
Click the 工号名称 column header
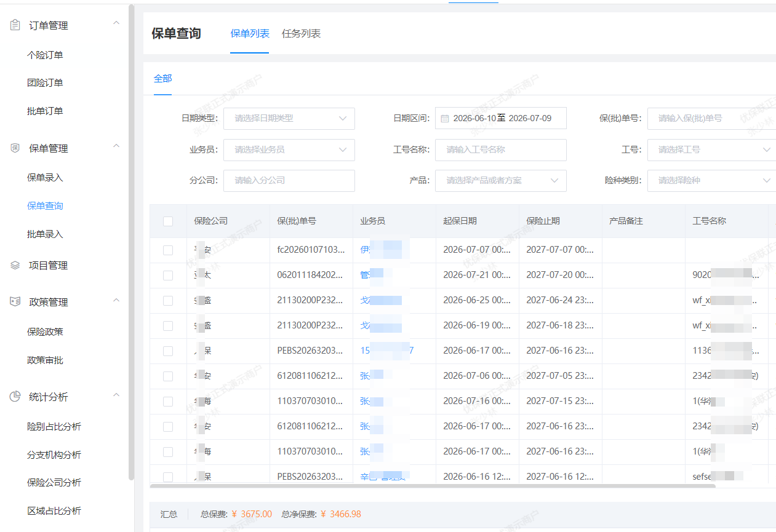point(710,221)
